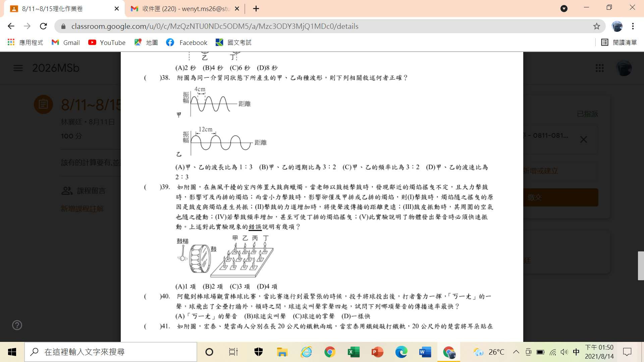This screenshot has height=362, width=644.
Task: Open Google Chrome from the taskbar
Action: 330,352
